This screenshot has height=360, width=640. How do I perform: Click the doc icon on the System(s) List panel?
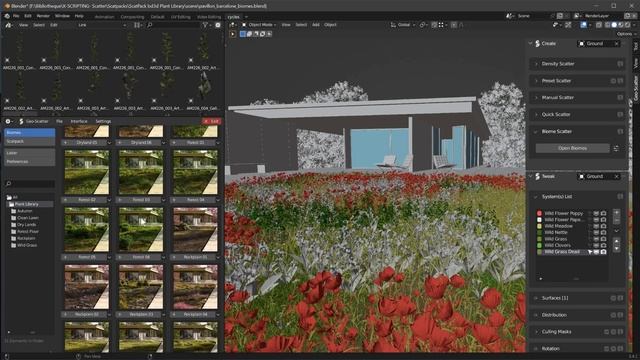point(620,197)
